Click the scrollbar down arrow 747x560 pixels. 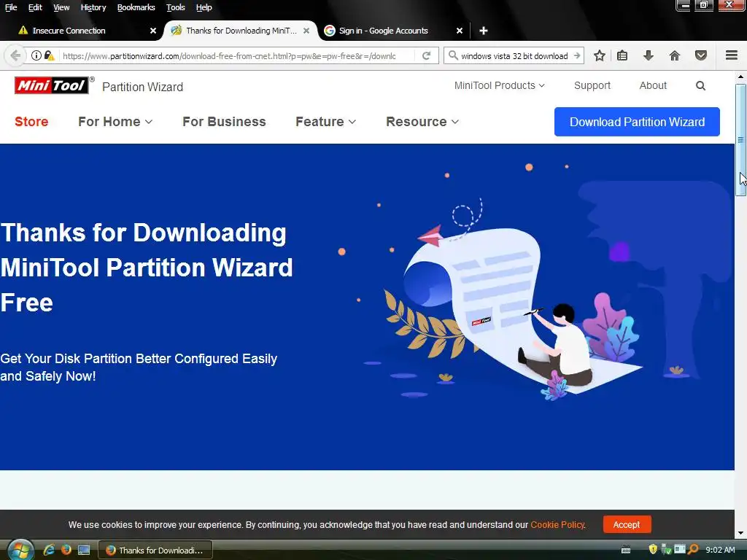click(740, 533)
